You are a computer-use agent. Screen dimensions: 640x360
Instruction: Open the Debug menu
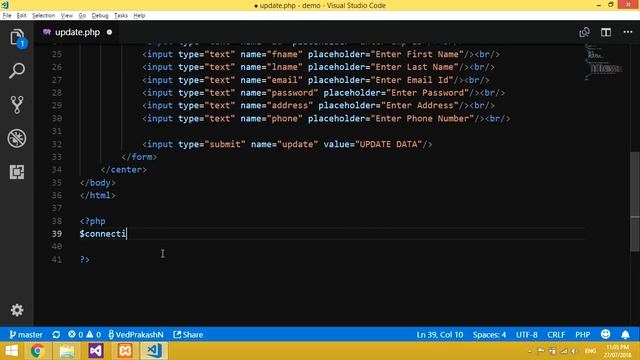tap(100, 16)
